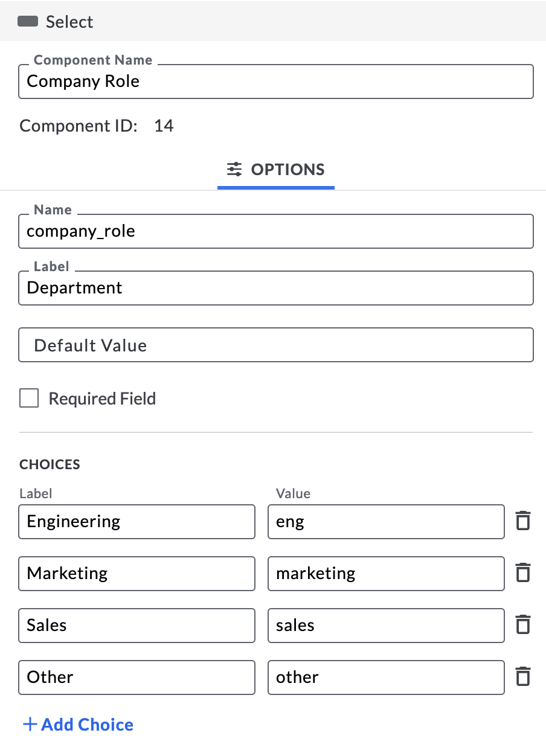Click the Required Field label text
Viewport: 546px width, 756px height.
tap(102, 399)
